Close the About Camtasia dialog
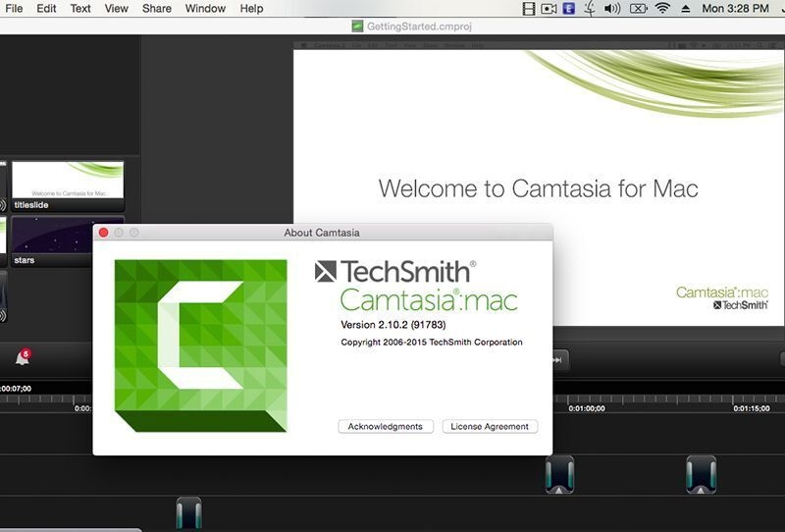The height and width of the screenshot is (532, 785). pyautogui.click(x=104, y=233)
